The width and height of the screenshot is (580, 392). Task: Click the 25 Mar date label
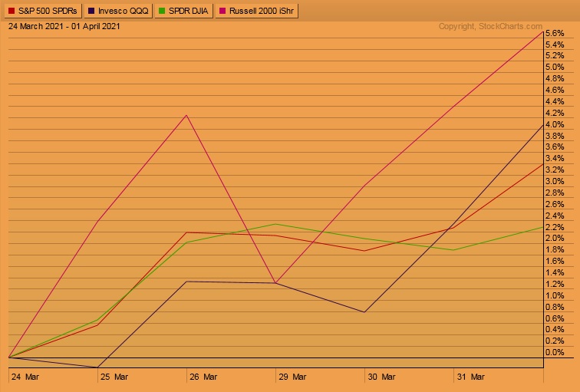114,377
